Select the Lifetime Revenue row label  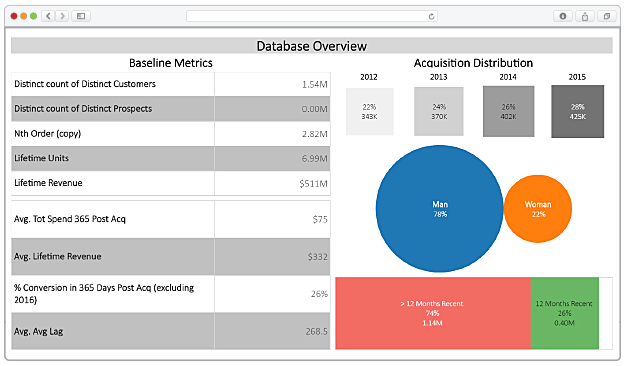48,183
